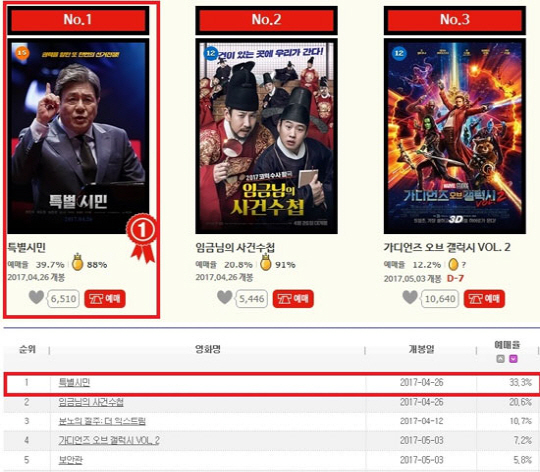Click the 예매율 column header
This screenshot has width=540, height=472.
[507, 345]
